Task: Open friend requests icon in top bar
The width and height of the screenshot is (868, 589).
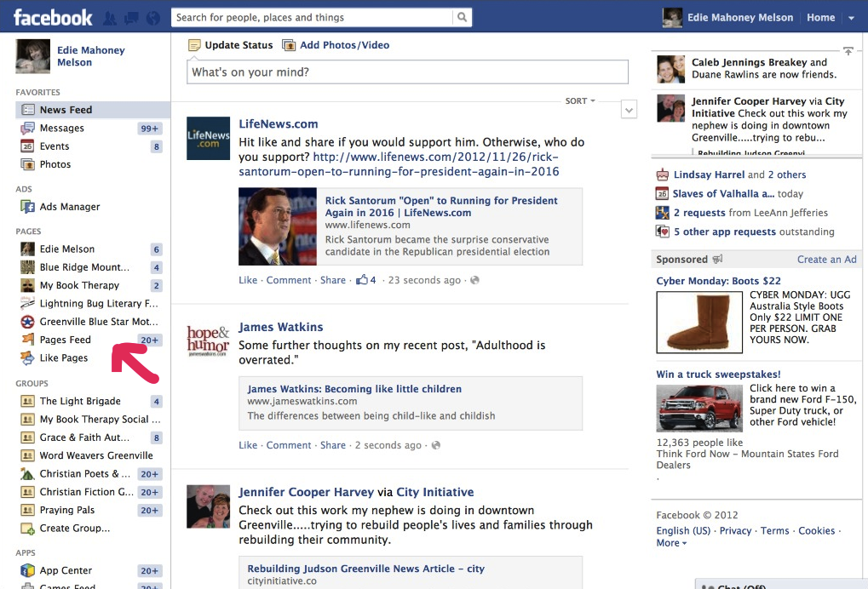Action: [x=110, y=18]
